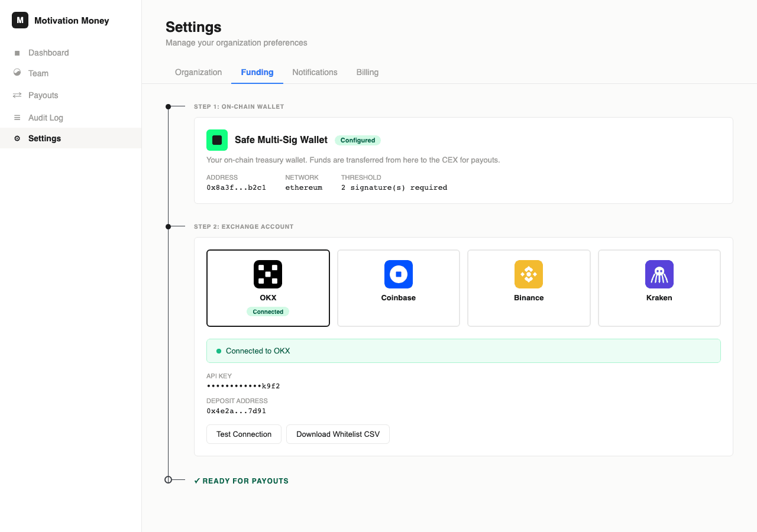Click the masked API key value

[243, 386]
